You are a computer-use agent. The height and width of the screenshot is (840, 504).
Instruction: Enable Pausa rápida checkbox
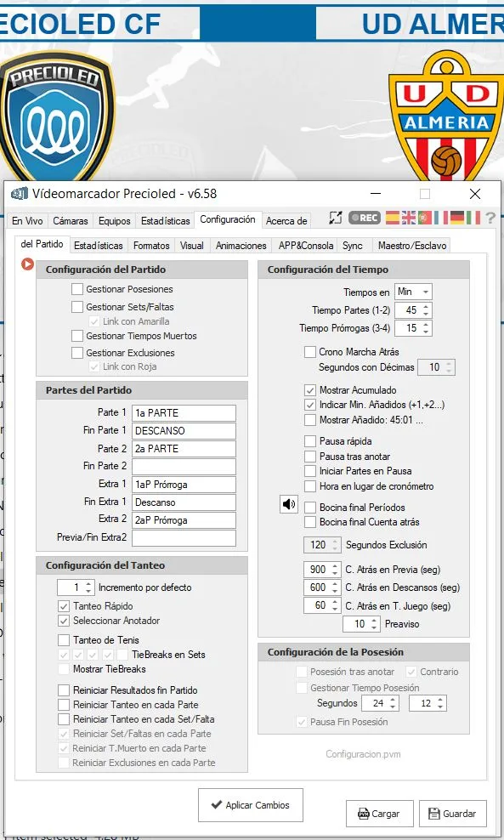[310, 441]
